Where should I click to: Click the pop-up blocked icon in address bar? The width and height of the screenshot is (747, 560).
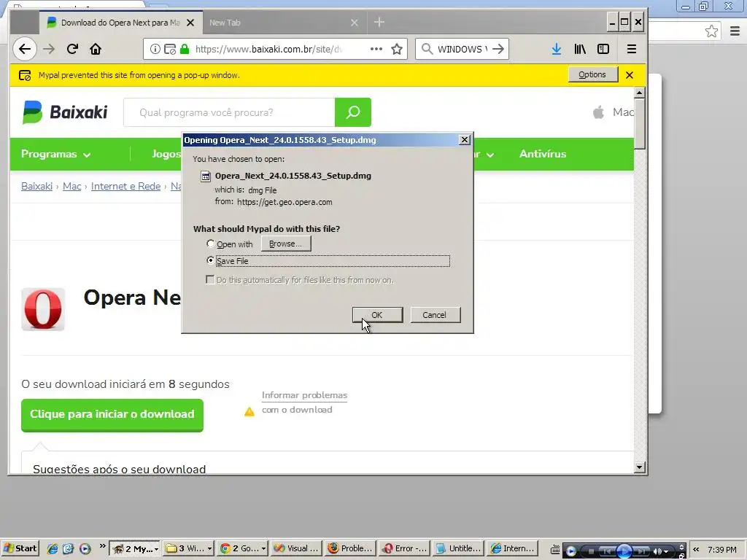(x=169, y=49)
